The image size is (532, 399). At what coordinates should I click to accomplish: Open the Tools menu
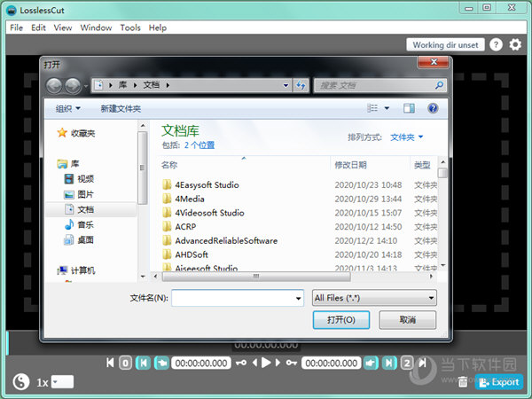[130, 27]
